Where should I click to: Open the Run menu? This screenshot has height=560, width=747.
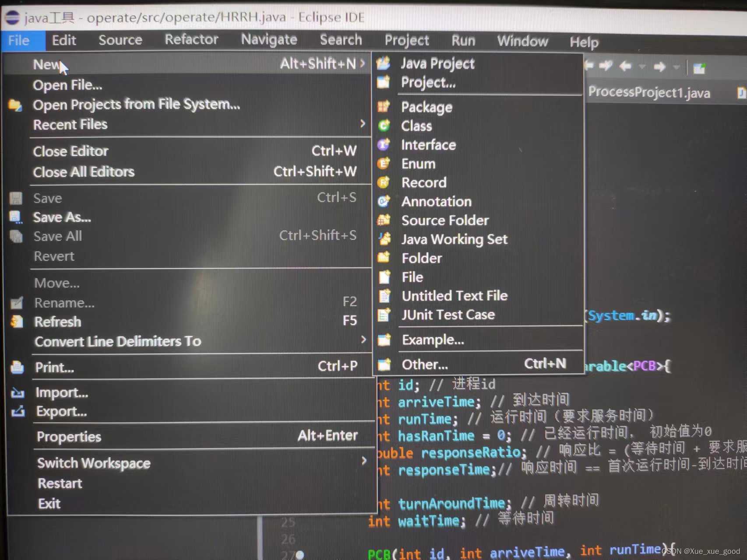(x=463, y=41)
